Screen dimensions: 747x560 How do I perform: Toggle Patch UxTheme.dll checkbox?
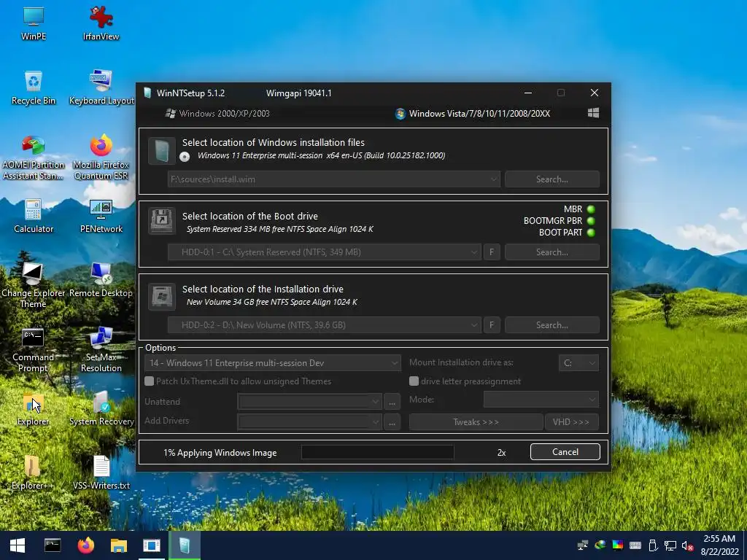pyautogui.click(x=150, y=381)
